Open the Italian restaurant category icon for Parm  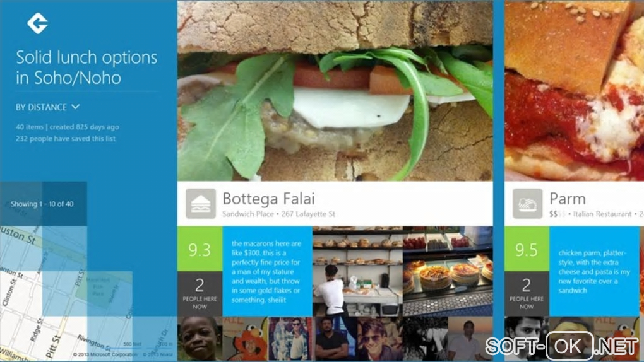click(527, 204)
